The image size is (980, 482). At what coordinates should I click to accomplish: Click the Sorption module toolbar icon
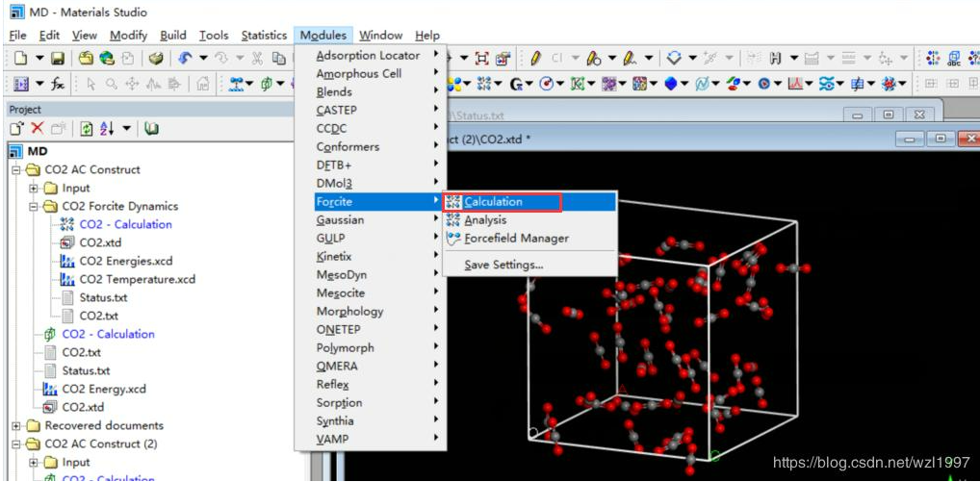(x=825, y=84)
